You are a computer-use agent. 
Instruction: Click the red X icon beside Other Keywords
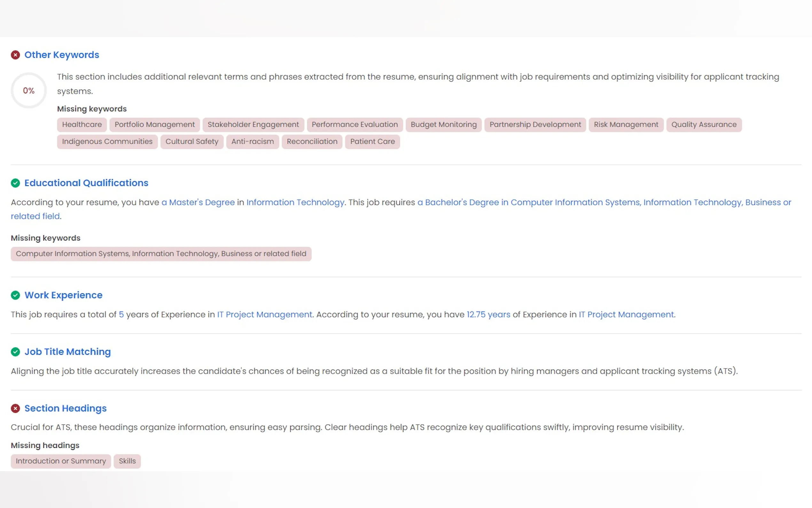coord(15,55)
